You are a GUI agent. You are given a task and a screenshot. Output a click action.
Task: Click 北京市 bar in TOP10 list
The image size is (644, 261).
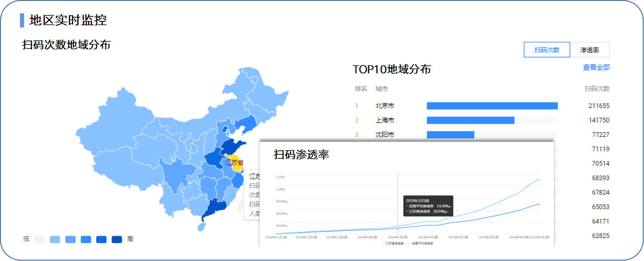point(492,106)
